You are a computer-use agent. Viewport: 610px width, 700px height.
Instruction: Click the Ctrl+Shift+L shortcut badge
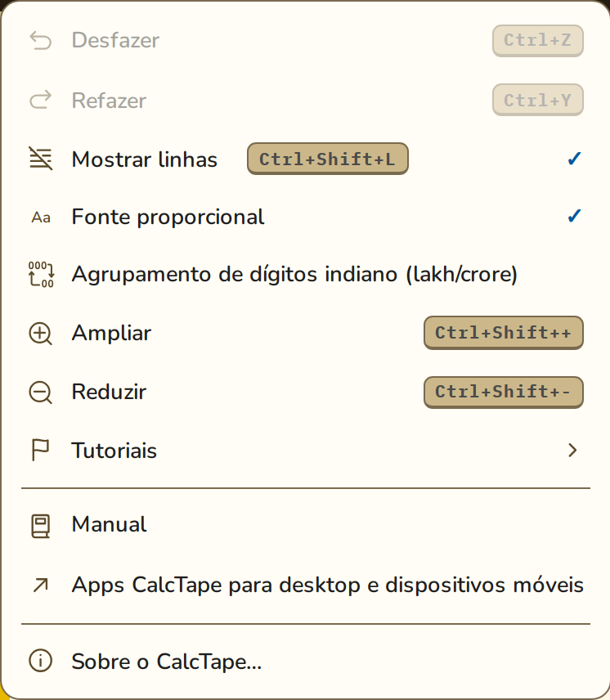pos(328,159)
